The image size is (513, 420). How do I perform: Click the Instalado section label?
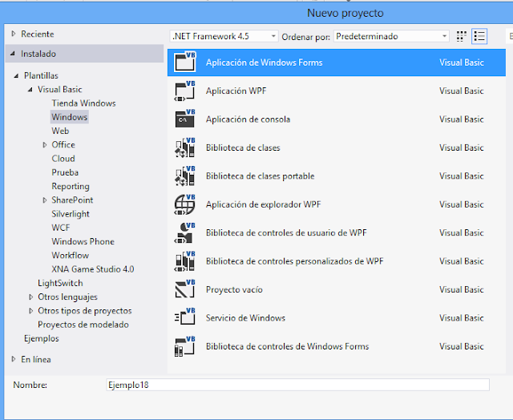point(38,54)
